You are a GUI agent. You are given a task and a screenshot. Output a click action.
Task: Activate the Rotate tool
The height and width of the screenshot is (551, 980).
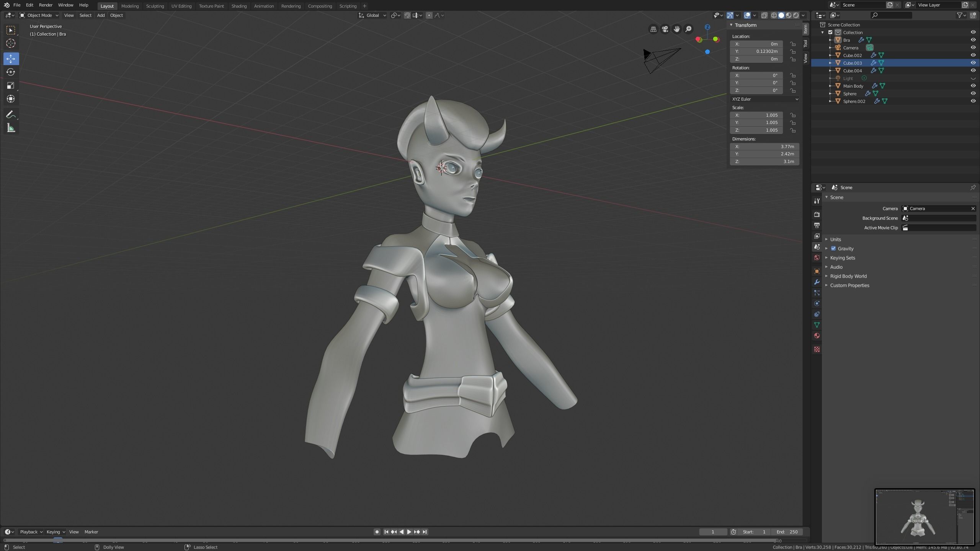pos(11,72)
